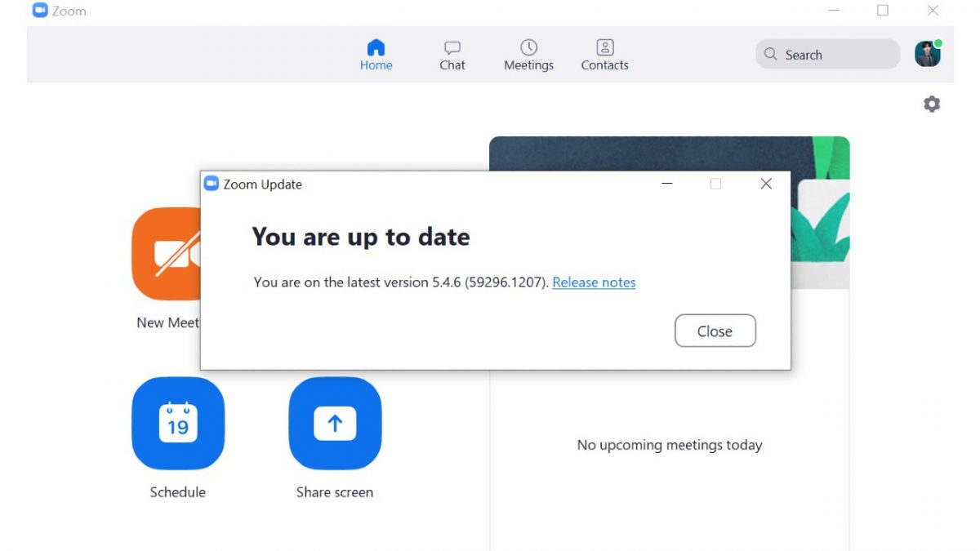
Task: Click the Share screen icon
Action: (x=335, y=423)
